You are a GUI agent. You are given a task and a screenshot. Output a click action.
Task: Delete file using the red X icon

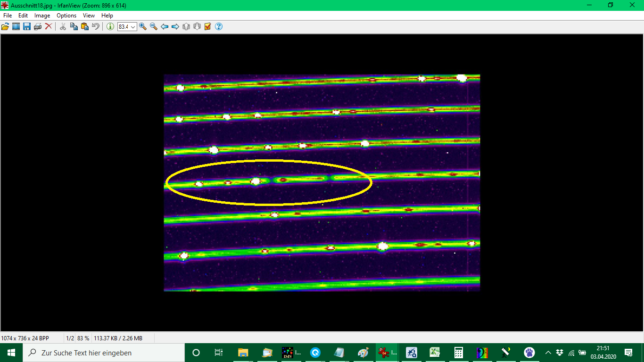click(49, 27)
